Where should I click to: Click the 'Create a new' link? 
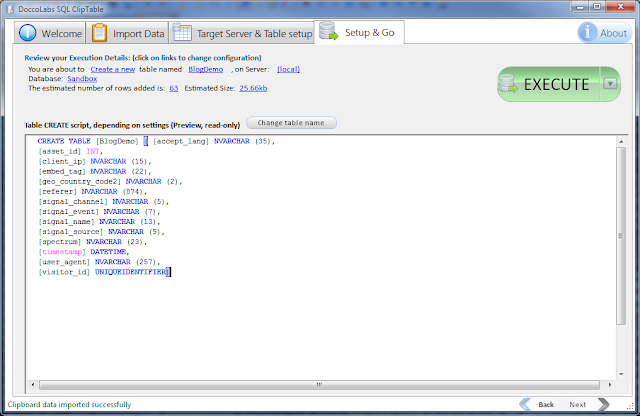click(x=113, y=69)
